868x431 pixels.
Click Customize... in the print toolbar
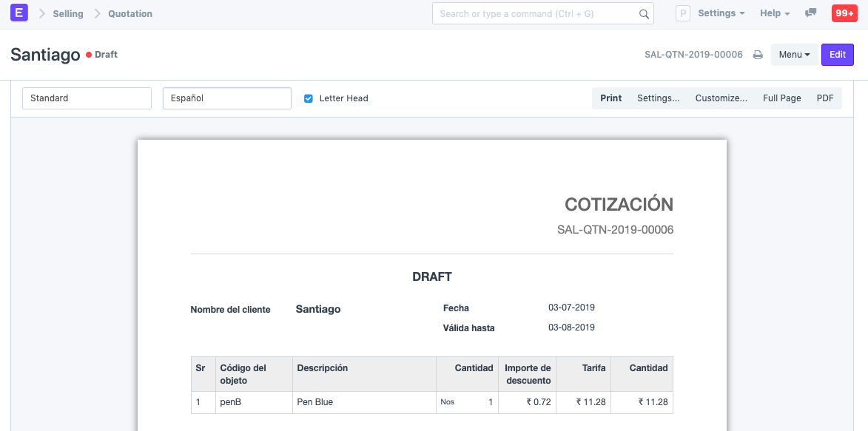[721, 98]
